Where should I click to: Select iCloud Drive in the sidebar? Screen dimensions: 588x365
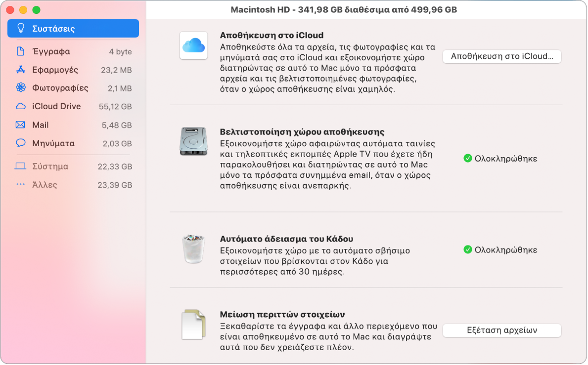pyautogui.click(x=56, y=106)
